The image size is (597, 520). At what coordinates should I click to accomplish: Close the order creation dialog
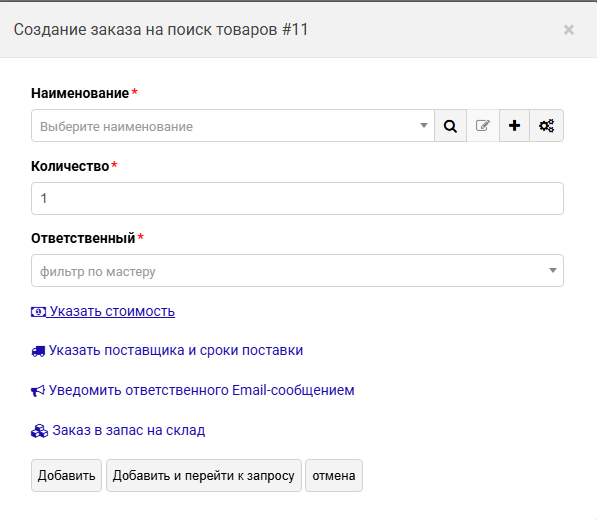pyautogui.click(x=569, y=29)
